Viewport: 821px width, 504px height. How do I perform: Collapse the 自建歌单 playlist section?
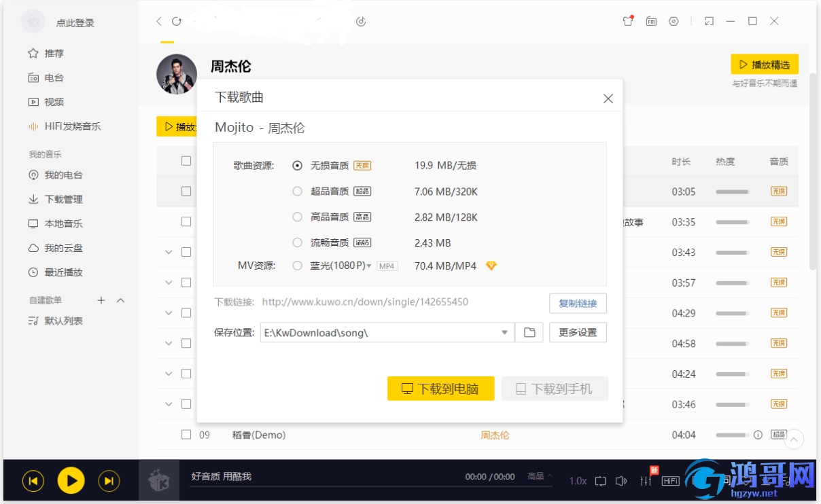click(121, 300)
